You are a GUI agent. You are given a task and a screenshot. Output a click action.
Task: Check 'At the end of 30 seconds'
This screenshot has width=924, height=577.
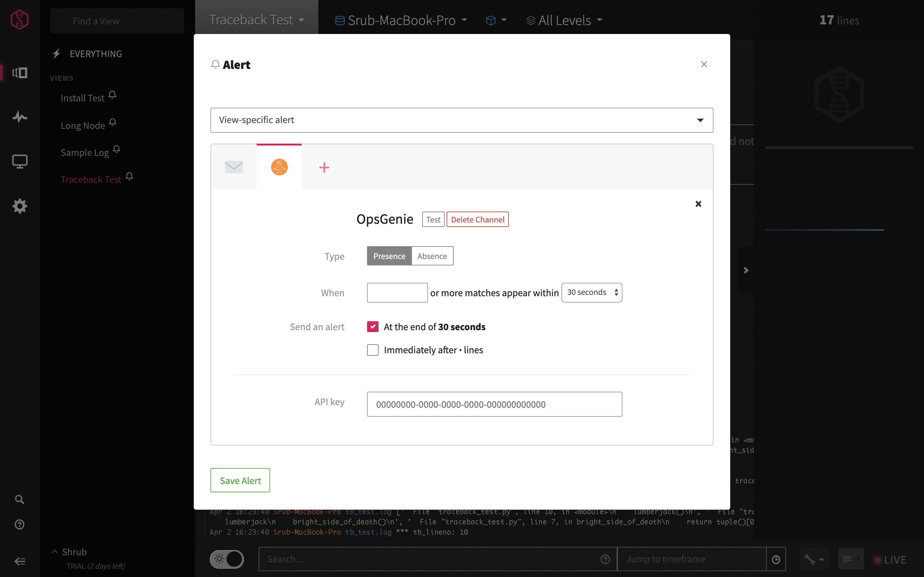click(373, 327)
